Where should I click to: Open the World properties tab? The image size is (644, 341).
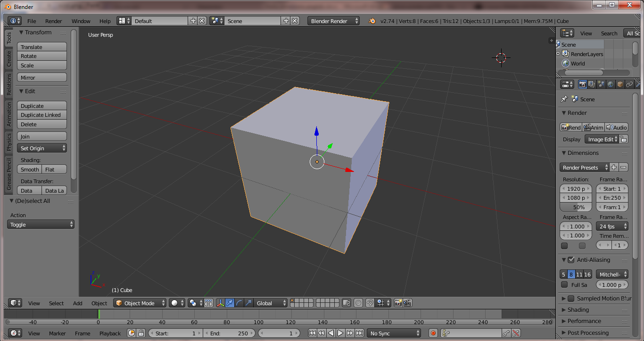[x=611, y=84]
